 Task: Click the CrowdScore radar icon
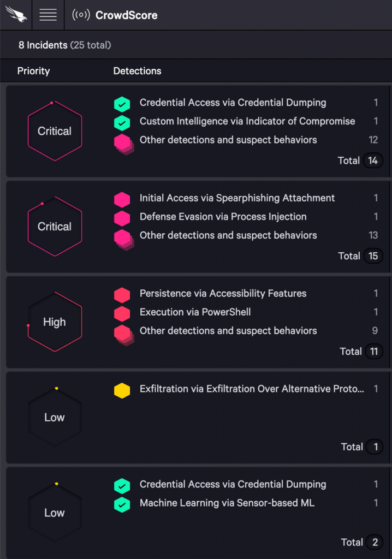point(81,15)
